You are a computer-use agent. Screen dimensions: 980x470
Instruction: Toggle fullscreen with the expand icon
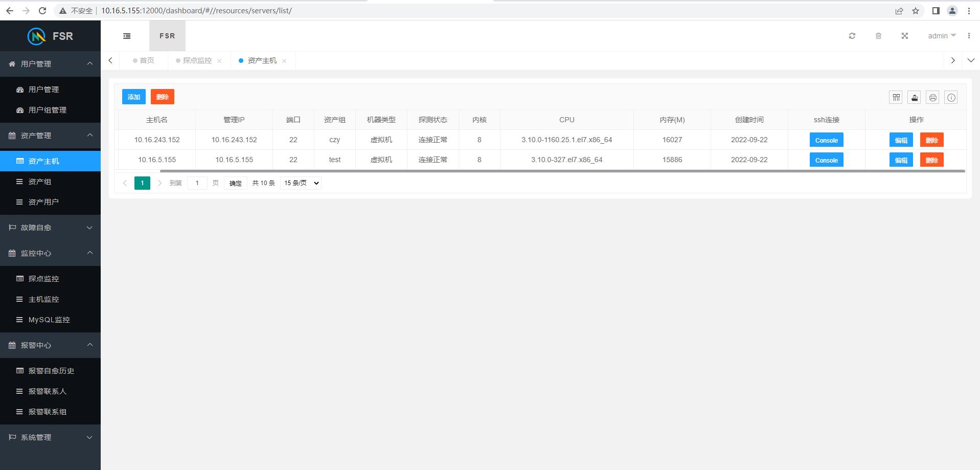(904, 36)
